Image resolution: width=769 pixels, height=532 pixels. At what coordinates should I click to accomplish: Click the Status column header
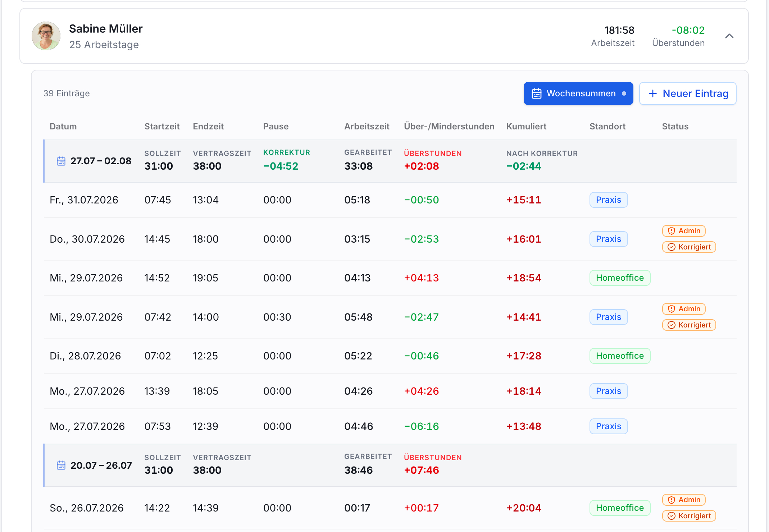[x=675, y=127]
